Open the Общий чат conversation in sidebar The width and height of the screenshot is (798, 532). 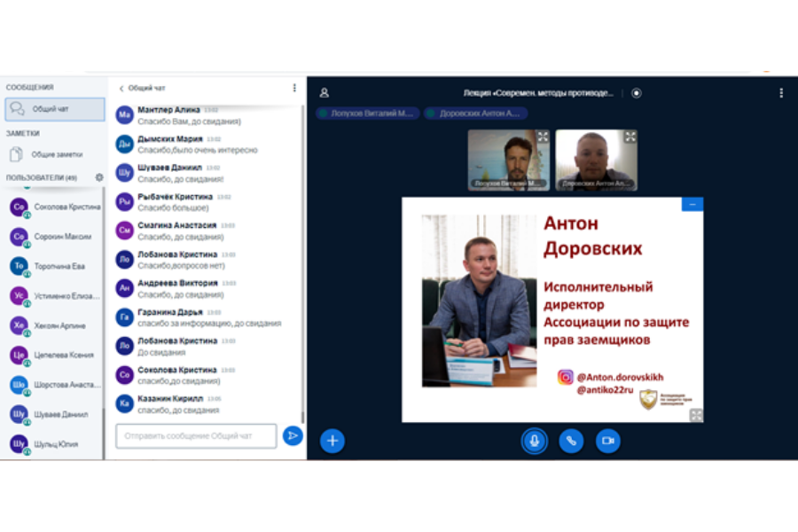[55, 109]
